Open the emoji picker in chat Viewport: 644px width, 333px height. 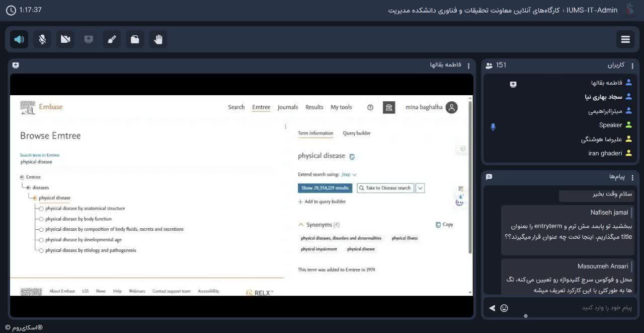point(504,308)
